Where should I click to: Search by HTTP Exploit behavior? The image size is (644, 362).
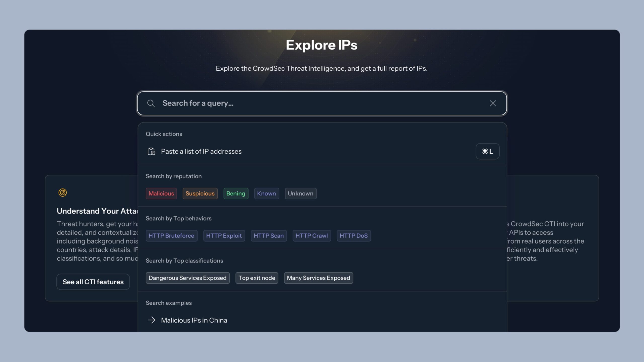[x=224, y=236]
